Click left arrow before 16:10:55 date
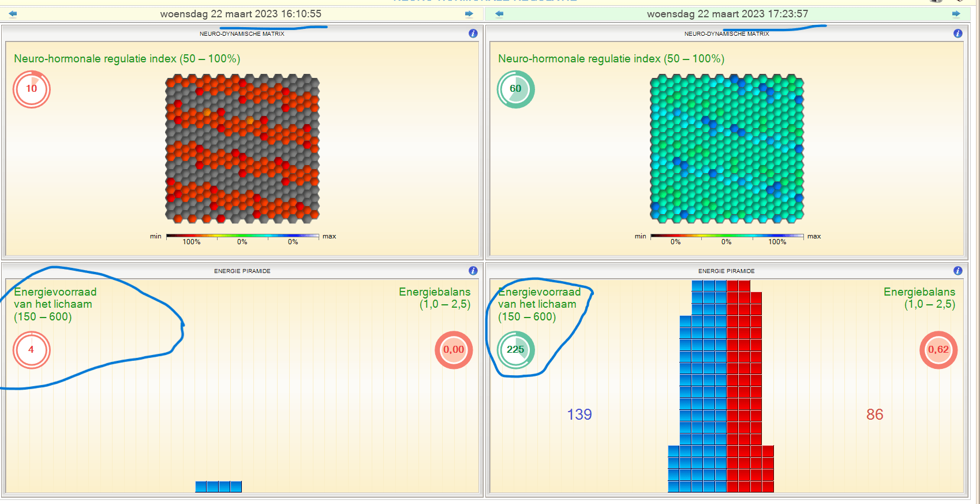This screenshot has height=504, width=980. [x=13, y=14]
